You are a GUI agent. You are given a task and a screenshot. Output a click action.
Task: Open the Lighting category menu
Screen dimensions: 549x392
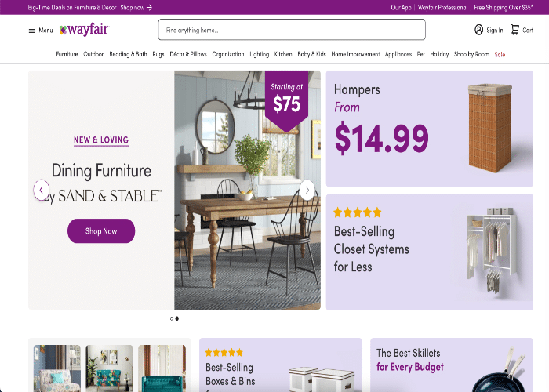[259, 54]
